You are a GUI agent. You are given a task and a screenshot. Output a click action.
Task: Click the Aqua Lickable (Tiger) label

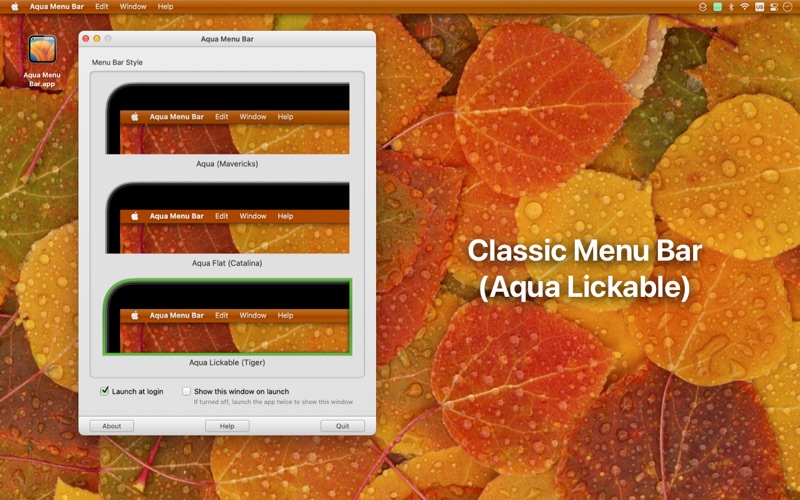coord(227,363)
